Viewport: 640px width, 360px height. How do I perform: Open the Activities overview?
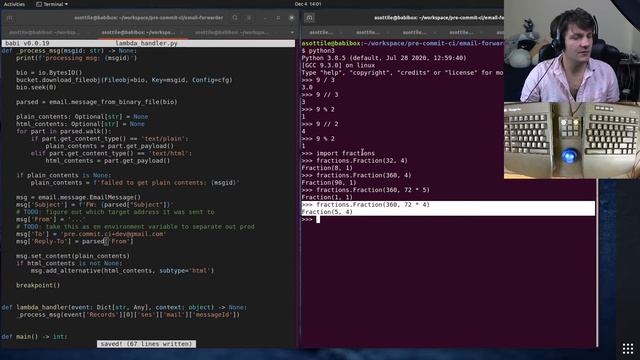click(x=14, y=4)
